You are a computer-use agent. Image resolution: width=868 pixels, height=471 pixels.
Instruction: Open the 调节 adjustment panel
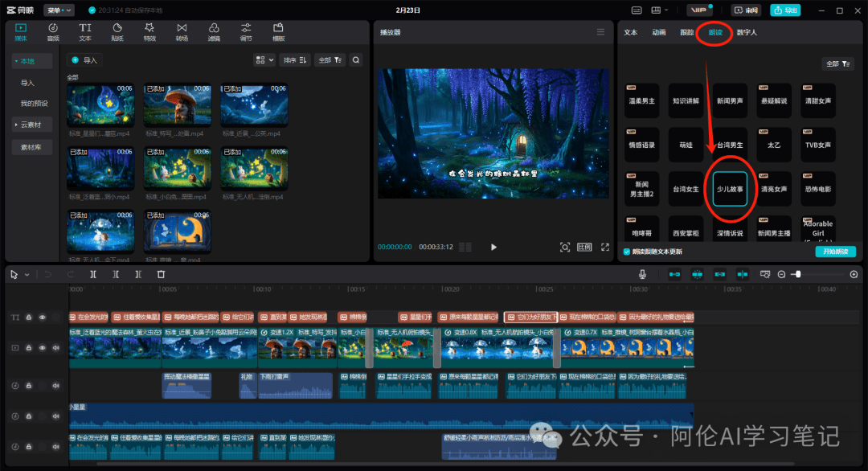(246, 32)
